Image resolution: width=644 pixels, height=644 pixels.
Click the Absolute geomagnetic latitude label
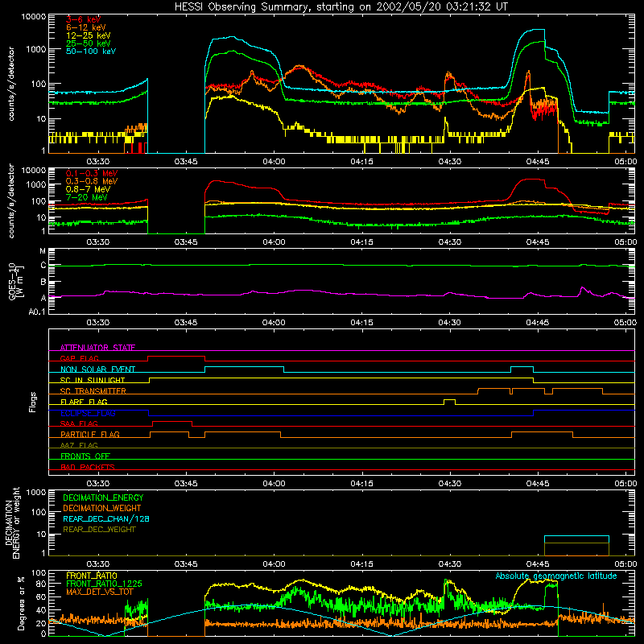point(556,576)
